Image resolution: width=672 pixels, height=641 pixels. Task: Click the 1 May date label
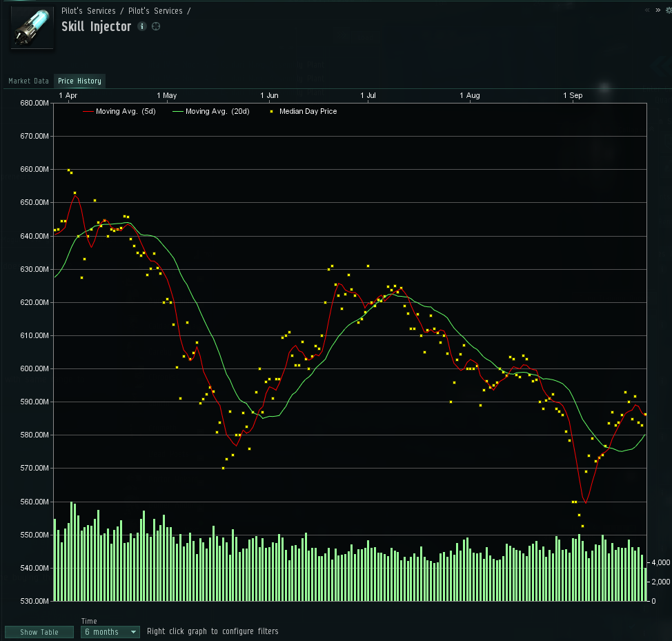click(x=167, y=95)
